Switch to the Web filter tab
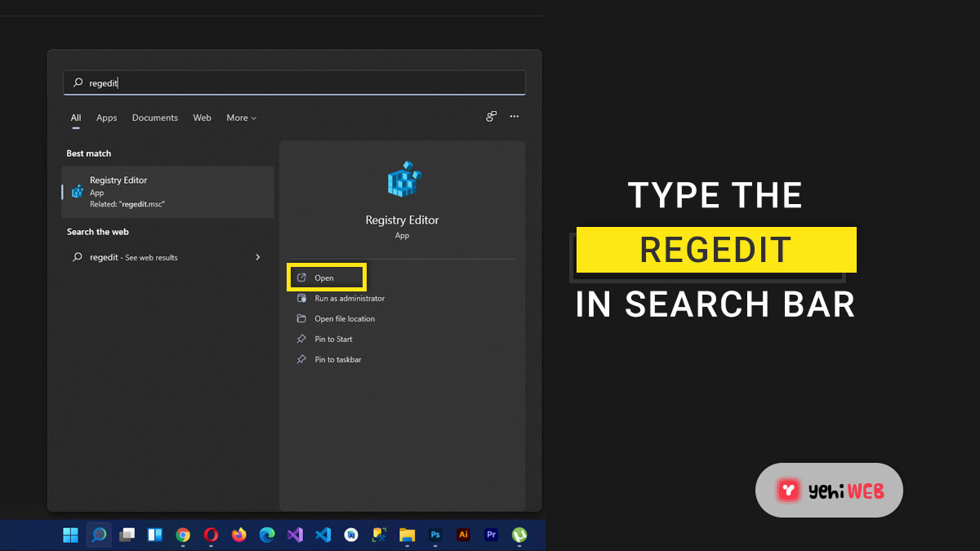The height and width of the screenshot is (551, 980). (x=203, y=118)
